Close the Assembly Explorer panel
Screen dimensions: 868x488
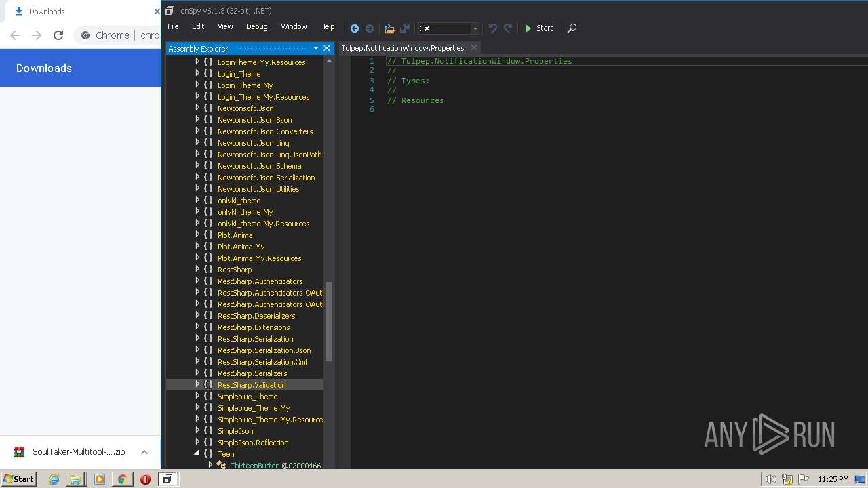[x=327, y=48]
